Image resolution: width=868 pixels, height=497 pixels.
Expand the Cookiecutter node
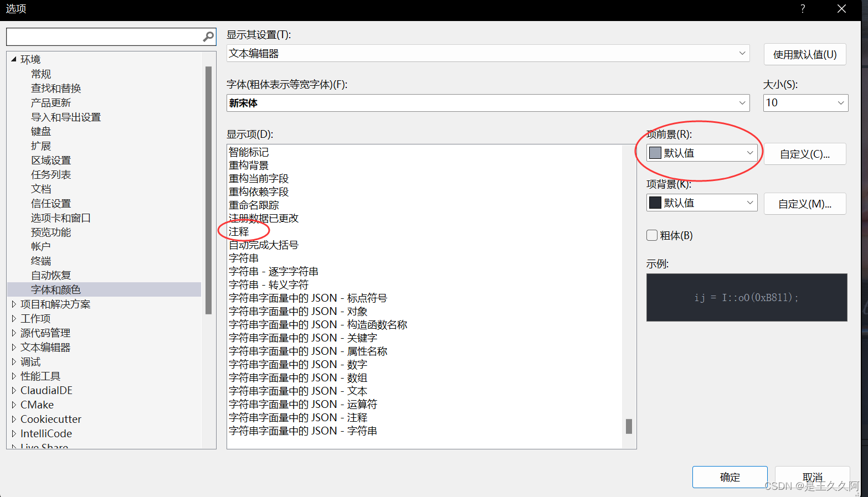tap(14, 419)
